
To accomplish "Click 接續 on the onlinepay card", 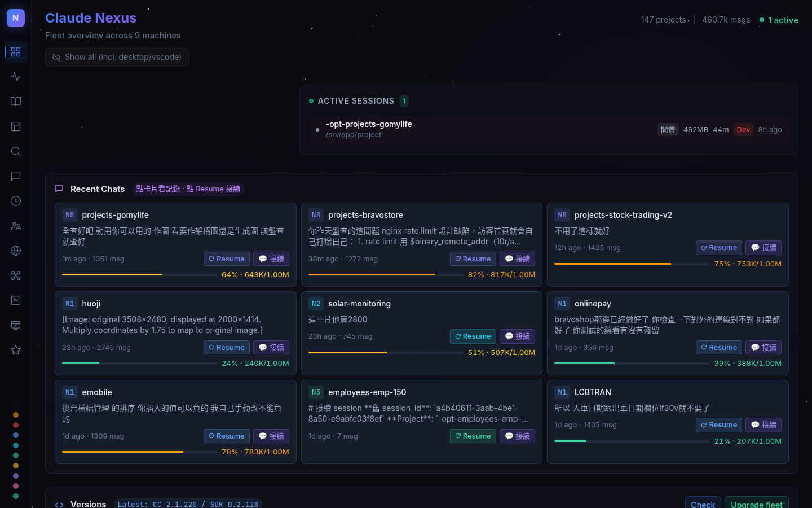I will 764,348.
